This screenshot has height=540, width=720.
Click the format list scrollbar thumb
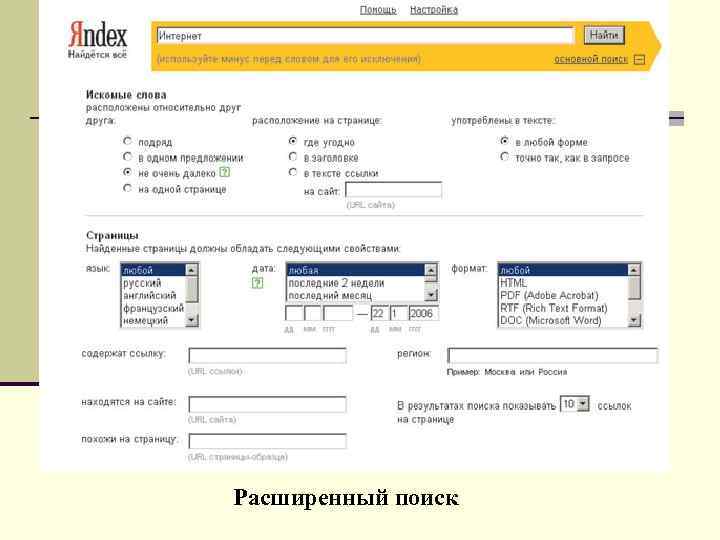pyautogui.click(x=634, y=288)
